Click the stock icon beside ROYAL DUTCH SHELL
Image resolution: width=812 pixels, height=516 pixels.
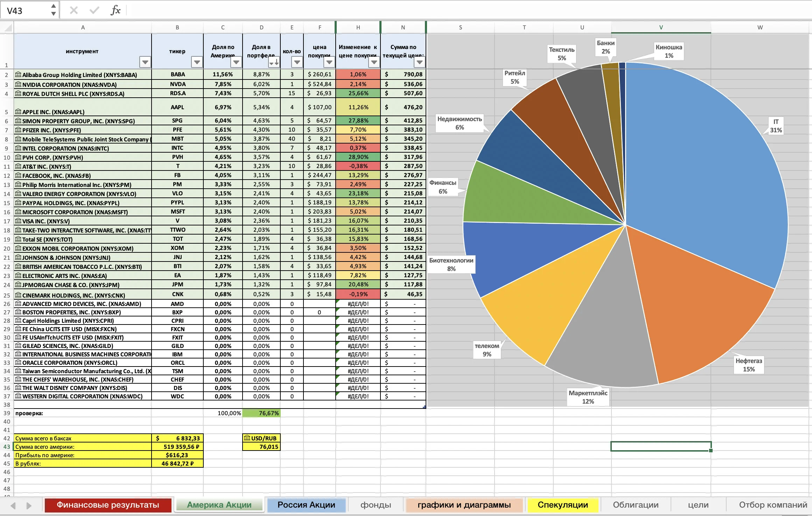(18, 93)
